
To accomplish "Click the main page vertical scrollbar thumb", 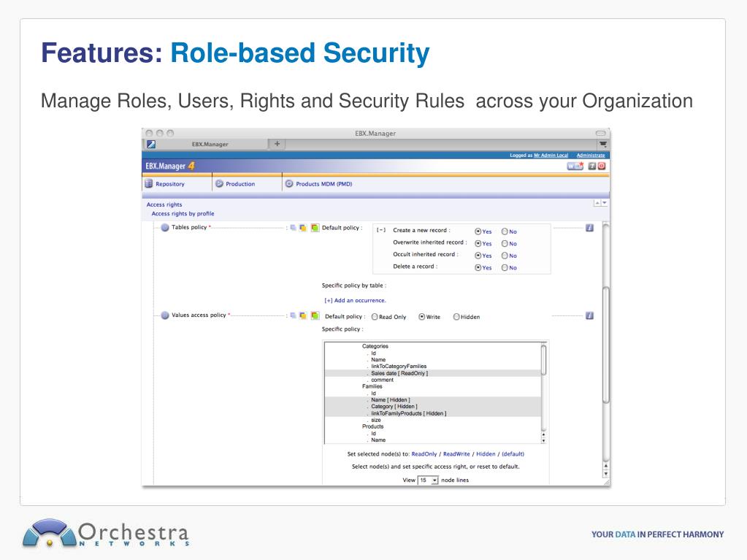I will click(x=606, y=345).
